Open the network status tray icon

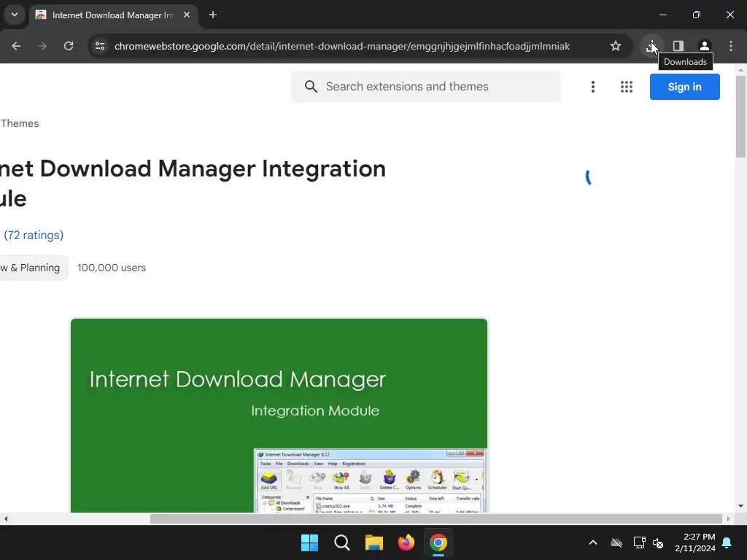(x=639, y=542)
